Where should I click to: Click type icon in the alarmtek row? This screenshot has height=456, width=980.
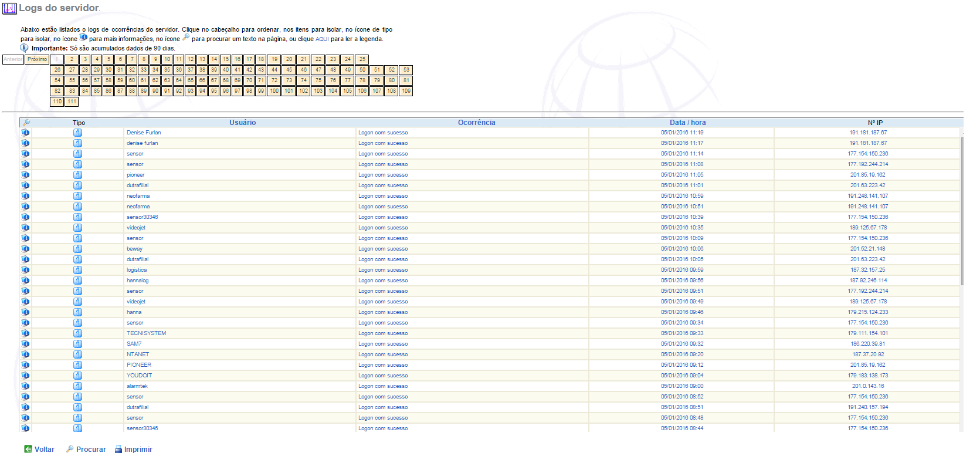77,386
